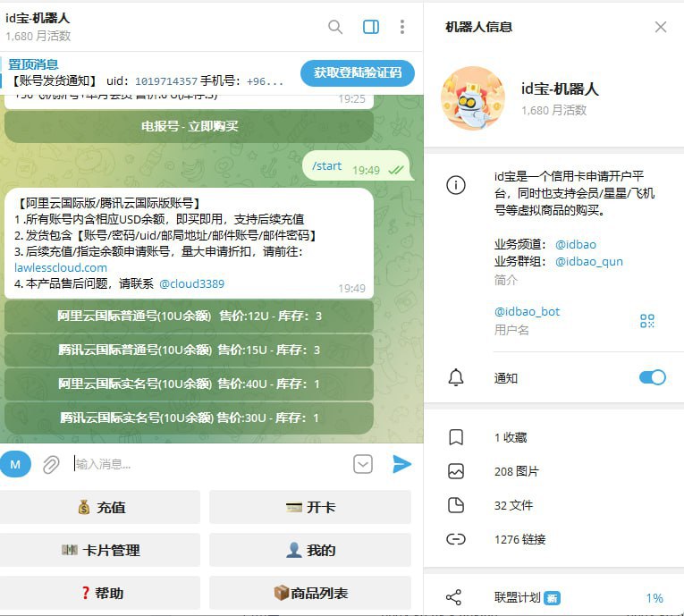Viewport: 684px width, 616px height.
Task: Click the /start sent message
Action: pos(358,165)
